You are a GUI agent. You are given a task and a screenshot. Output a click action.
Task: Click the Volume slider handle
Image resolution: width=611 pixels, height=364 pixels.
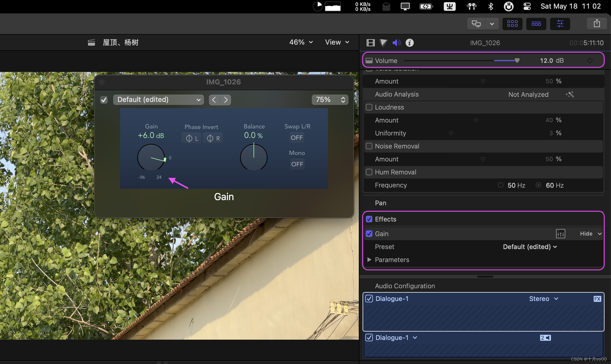coord(517,61)
